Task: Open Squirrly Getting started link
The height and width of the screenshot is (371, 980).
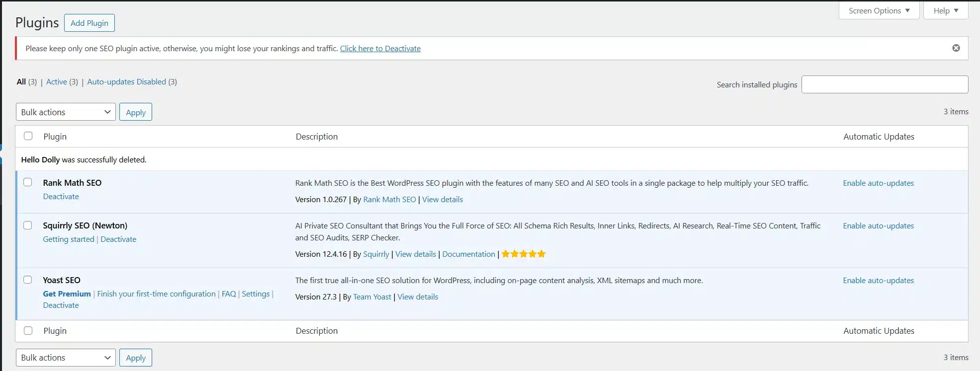Action: 69,239
